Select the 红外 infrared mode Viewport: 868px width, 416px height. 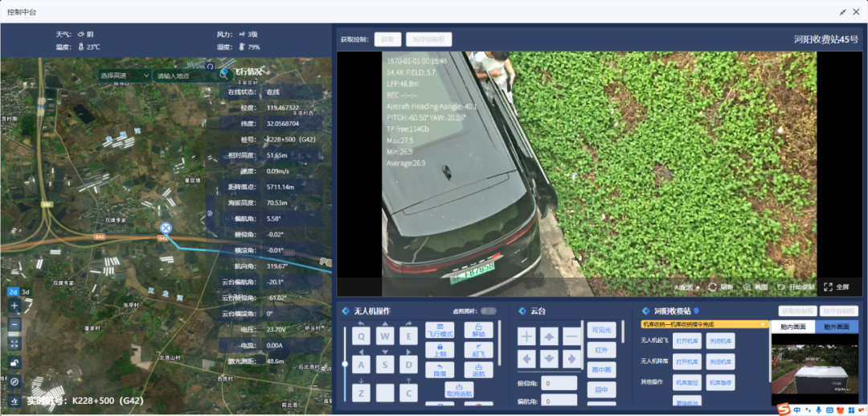click(x=601, y=350)
